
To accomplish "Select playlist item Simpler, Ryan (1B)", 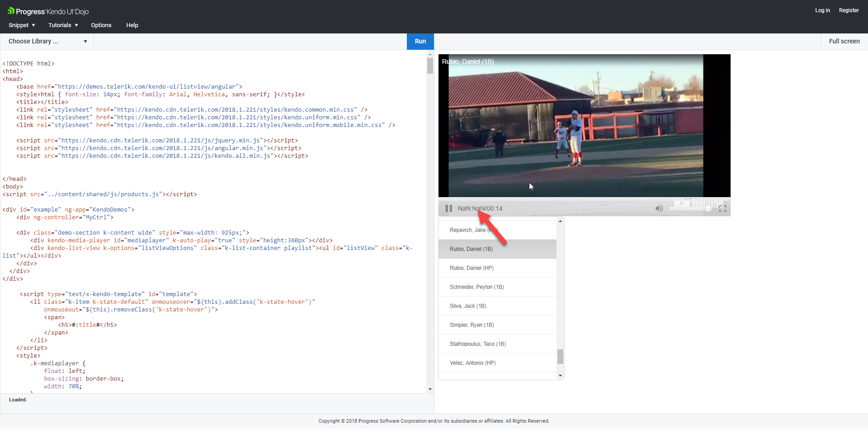I will pos(497,325).
